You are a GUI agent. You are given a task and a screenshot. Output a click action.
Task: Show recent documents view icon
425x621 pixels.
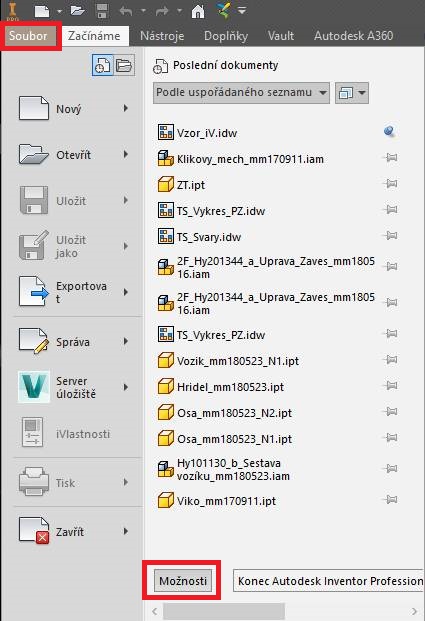tap(102, 65)
